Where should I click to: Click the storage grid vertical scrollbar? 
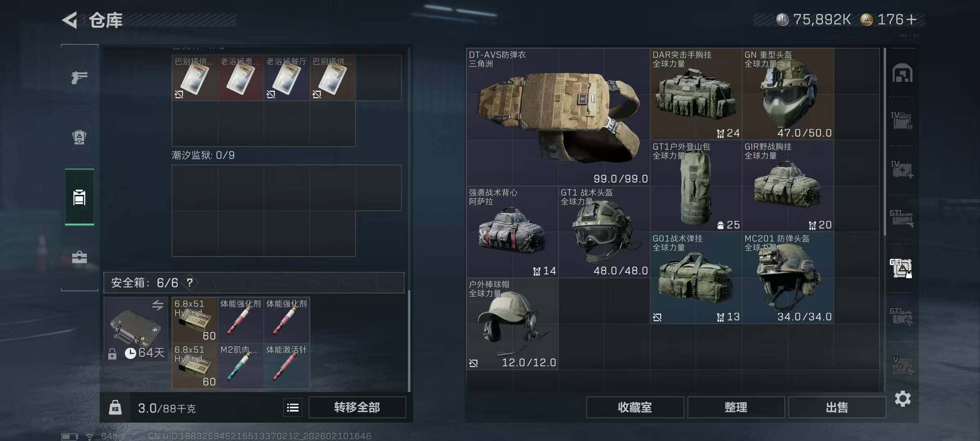click(x=885, y=142)
